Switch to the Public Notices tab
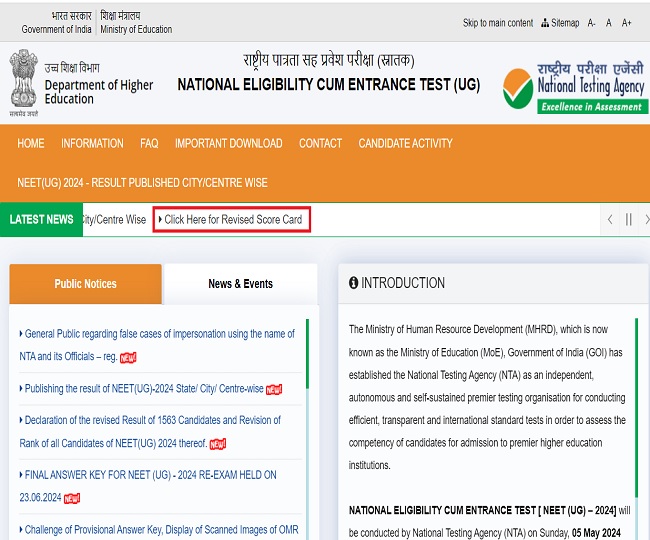 point(85,284)
